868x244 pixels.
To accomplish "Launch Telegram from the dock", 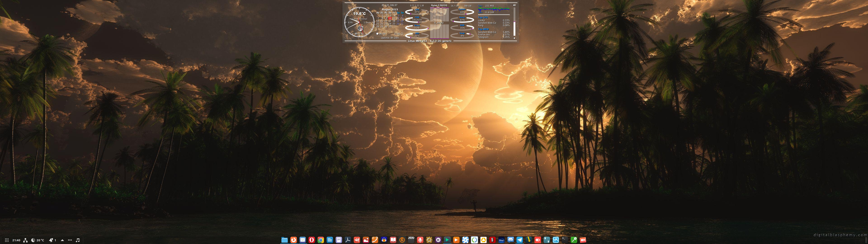I will pyautogui.click(x=520, y=240).
